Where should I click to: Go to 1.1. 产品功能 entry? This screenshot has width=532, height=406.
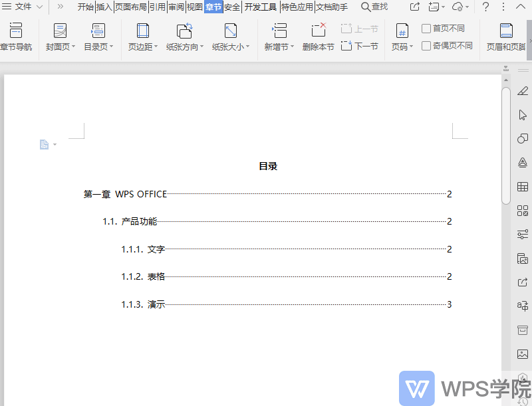(x=277, y=222)
